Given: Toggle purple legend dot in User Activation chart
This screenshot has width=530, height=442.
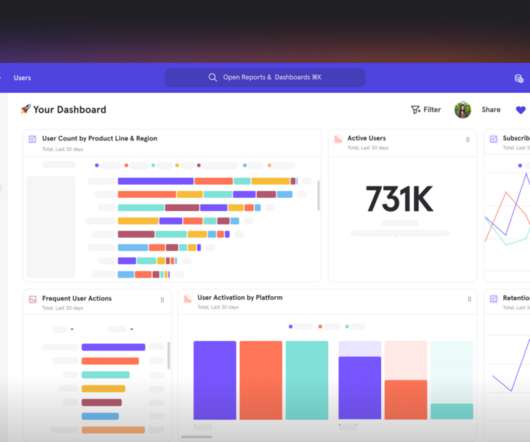Looking at the screenshot, I should click(x=290, y=326).
